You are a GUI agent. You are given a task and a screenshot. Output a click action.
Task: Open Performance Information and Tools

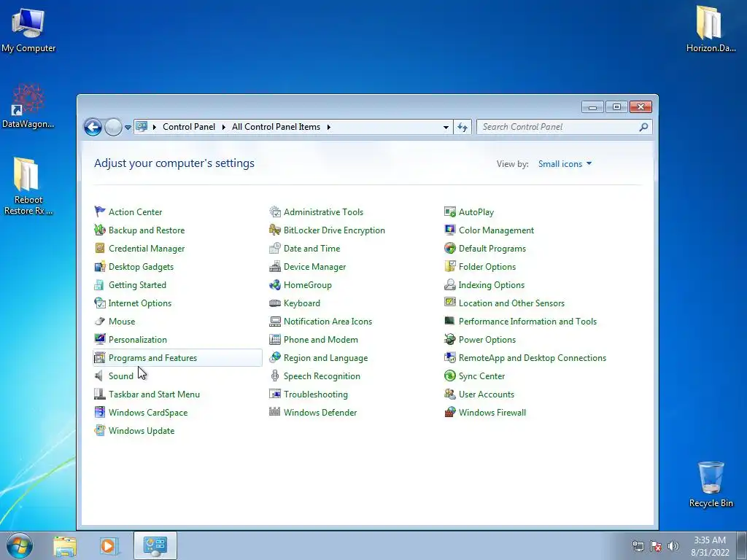pyautogui.click(x=527, y=322)
